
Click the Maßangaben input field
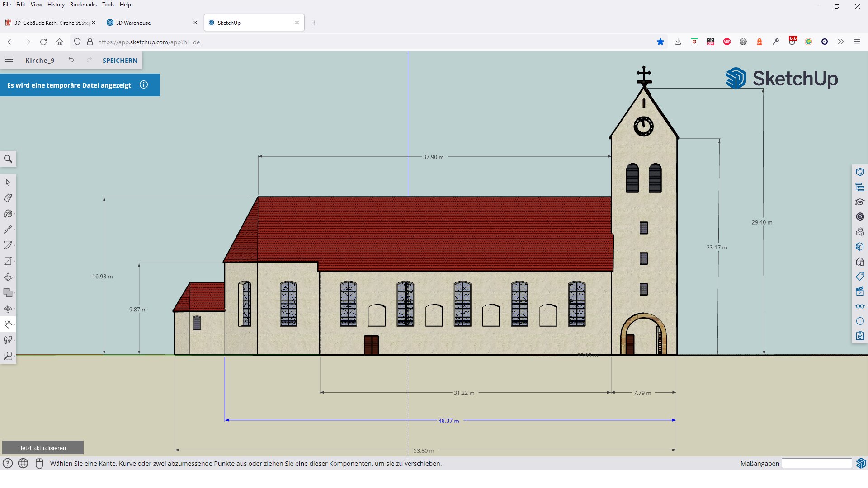point(816,463)
